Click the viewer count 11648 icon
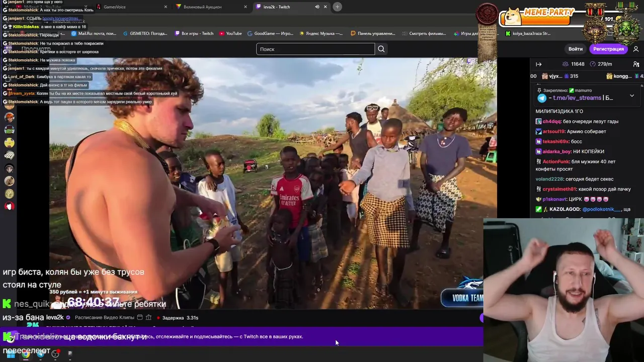Image resolution: width=644 pixels, height=362 pixels. (565, 64)
